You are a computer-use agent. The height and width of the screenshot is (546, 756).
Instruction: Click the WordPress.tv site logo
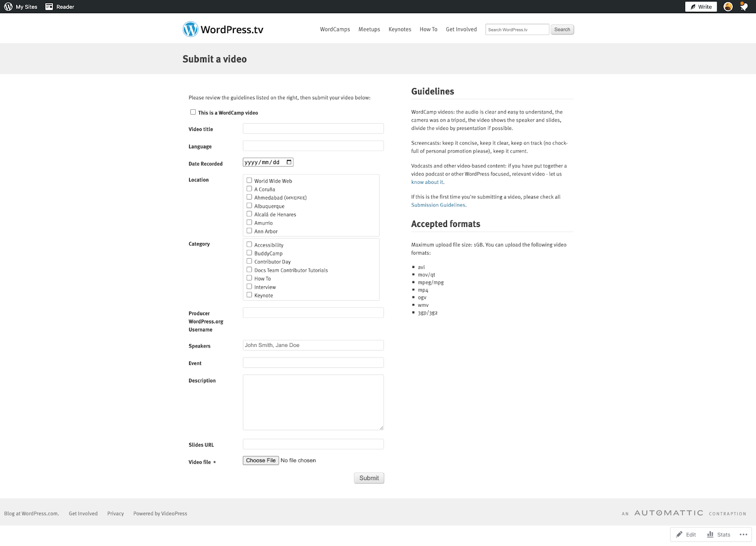(x=222, y=29)
